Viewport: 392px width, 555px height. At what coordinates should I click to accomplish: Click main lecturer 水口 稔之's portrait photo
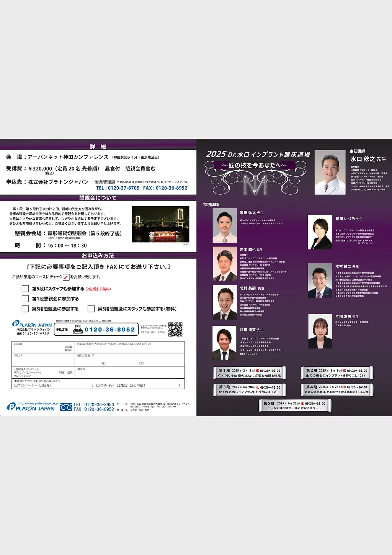(330, 172)
